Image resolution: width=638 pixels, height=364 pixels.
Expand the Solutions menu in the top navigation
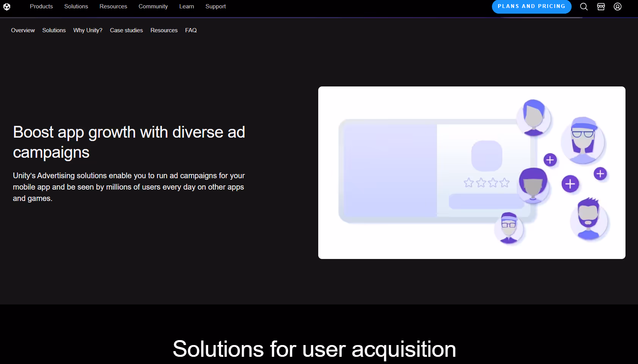76,6
